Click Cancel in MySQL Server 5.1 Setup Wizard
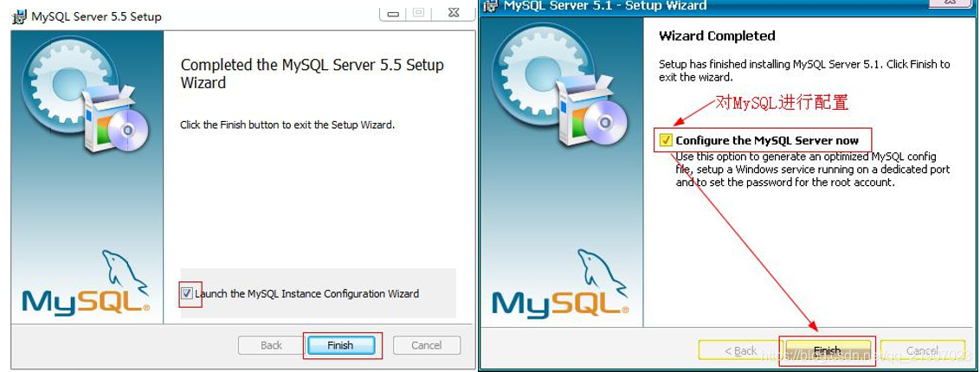This screenshot has height=372, width=980. [923, 350]
